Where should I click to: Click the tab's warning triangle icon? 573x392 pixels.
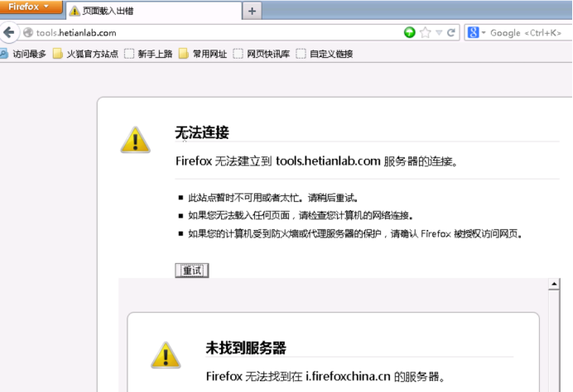75,12
